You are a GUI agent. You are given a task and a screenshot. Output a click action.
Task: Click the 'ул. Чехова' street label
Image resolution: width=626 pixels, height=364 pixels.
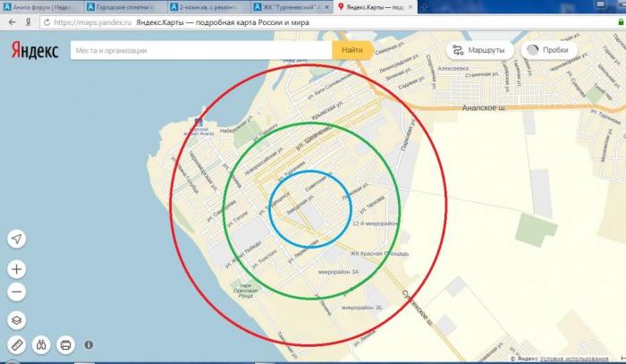click(373, 204)
